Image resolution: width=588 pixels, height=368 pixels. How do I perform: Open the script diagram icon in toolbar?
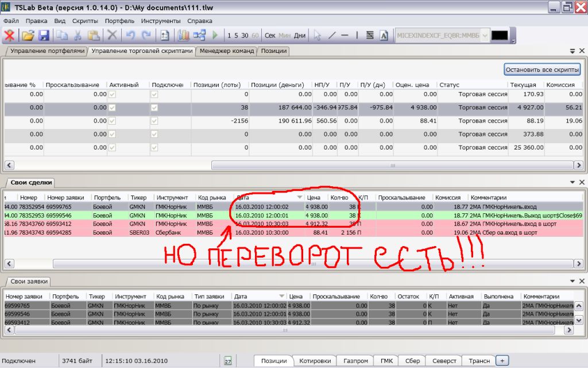click(x=199, y=36)
